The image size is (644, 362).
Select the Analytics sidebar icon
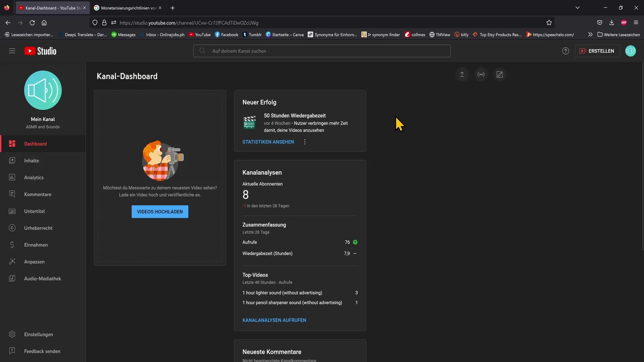12,177
